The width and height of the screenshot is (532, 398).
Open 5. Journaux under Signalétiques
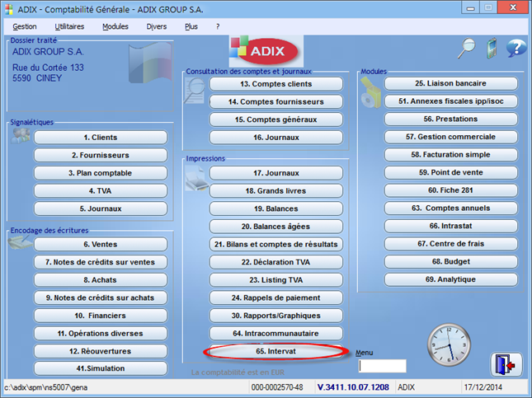(101, 208)
